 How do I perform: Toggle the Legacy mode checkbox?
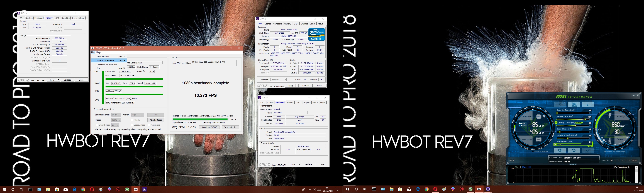(x=132, y=125)
